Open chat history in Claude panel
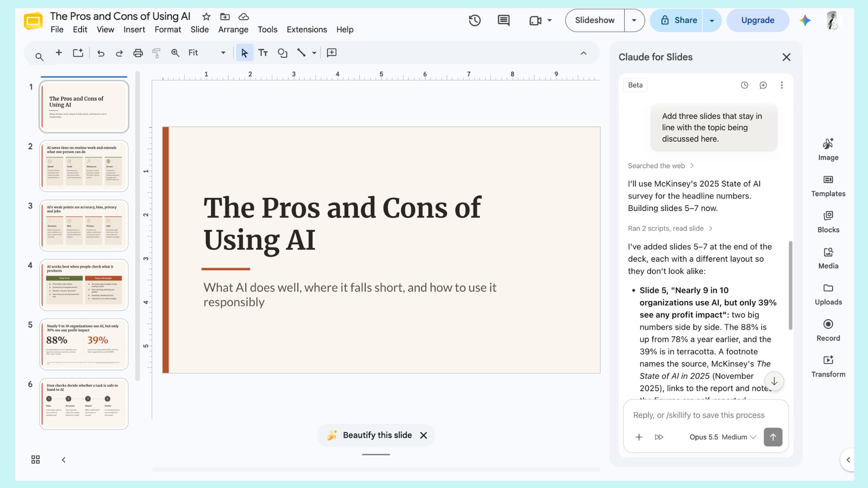868x488 pixels. pyautogui.click(x=745, y=85)
